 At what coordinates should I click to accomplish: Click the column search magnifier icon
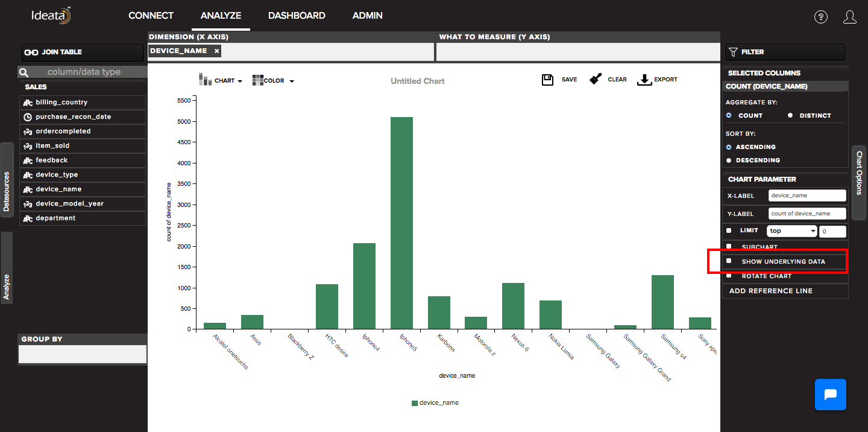coord(24,72)
